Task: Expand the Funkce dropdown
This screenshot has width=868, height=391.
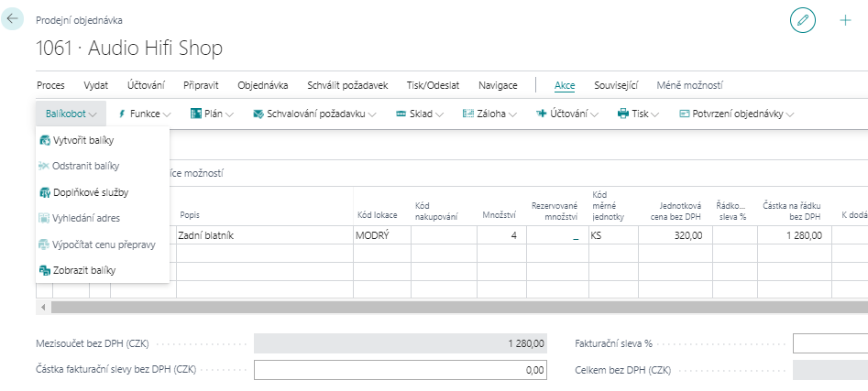Action: click(x=144, y=114)
